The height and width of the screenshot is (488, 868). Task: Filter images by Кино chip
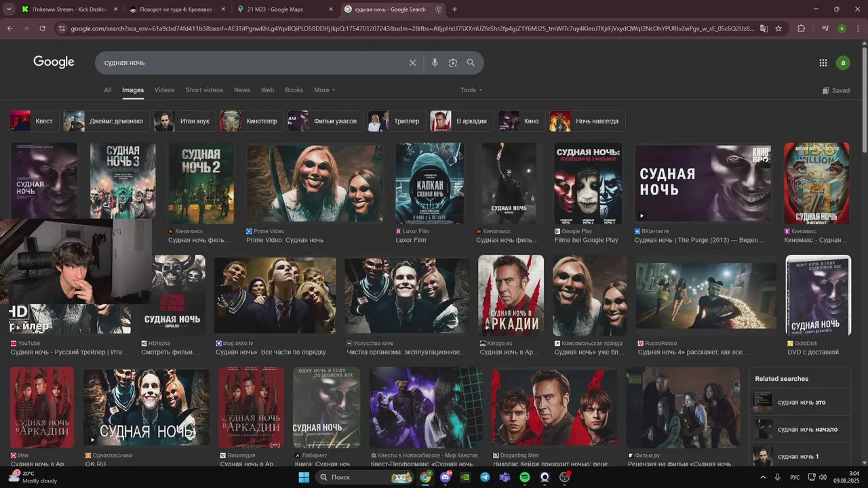(521, 121)
